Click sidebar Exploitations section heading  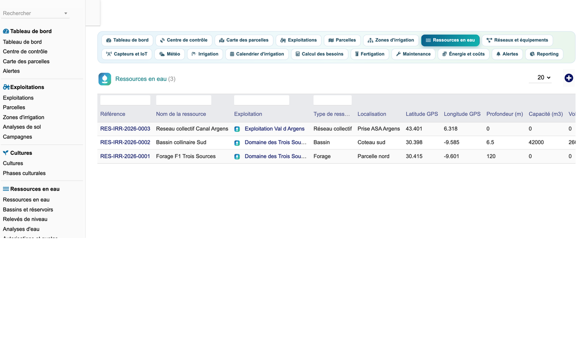point(24,87)
